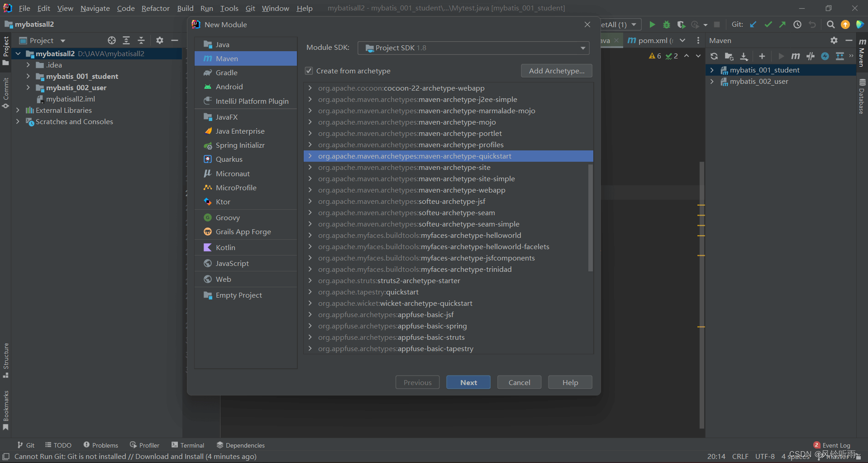
Task: Open the Commit side tool window
Action: click(6, 93)
